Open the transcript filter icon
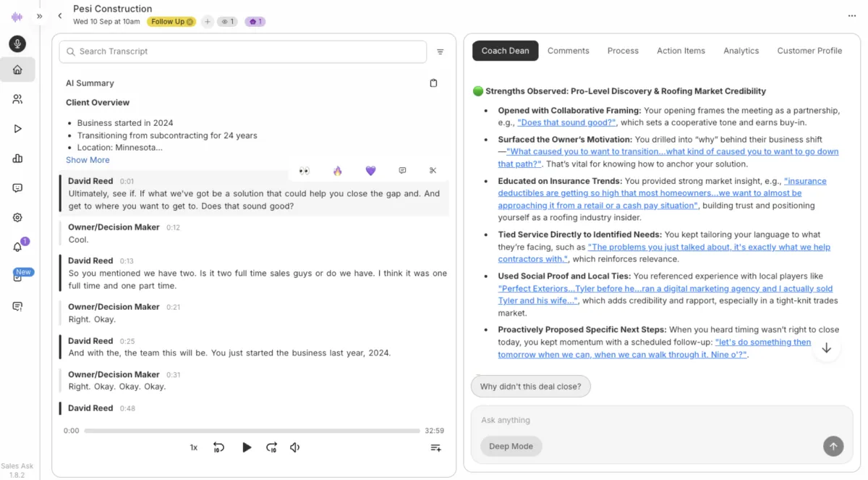This screenshot has width=868, height=480. pyautogui.click(x=441, y=52)
